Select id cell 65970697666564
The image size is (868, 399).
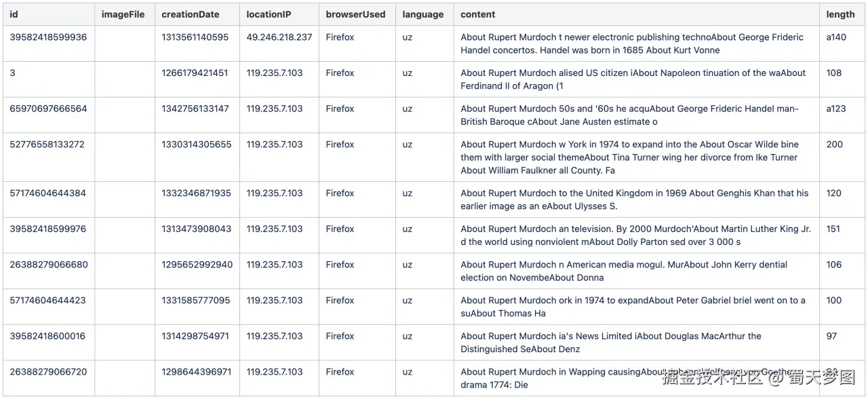(x=48, y=109)
